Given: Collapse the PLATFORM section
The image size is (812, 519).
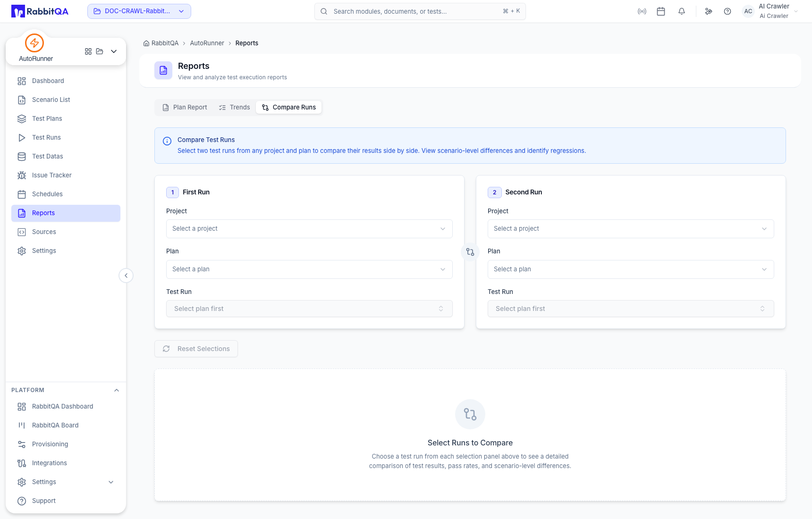Looking at the screenshot, I should coord(117,390).
